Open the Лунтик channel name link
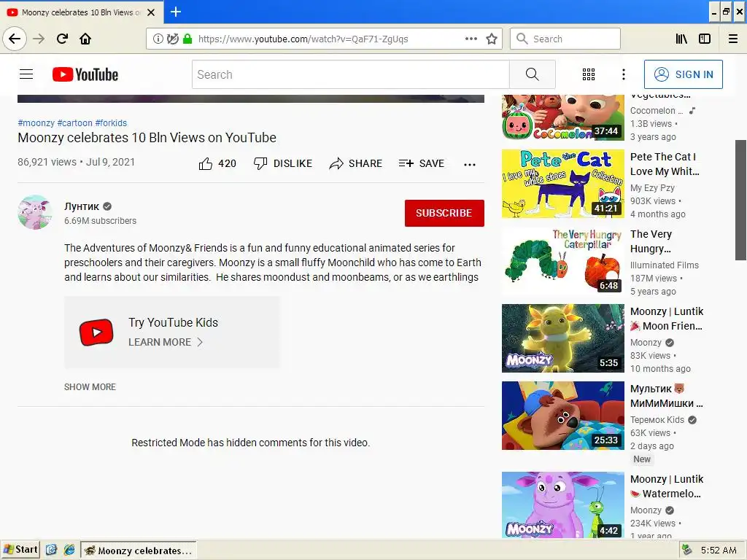 pyautogui.click(x=82, y=206)
